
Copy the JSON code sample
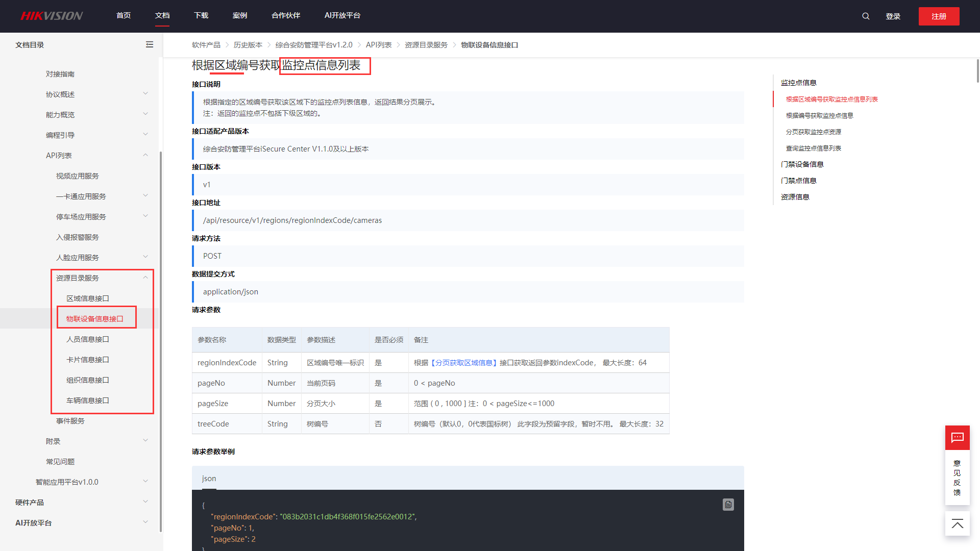(728, 505)
